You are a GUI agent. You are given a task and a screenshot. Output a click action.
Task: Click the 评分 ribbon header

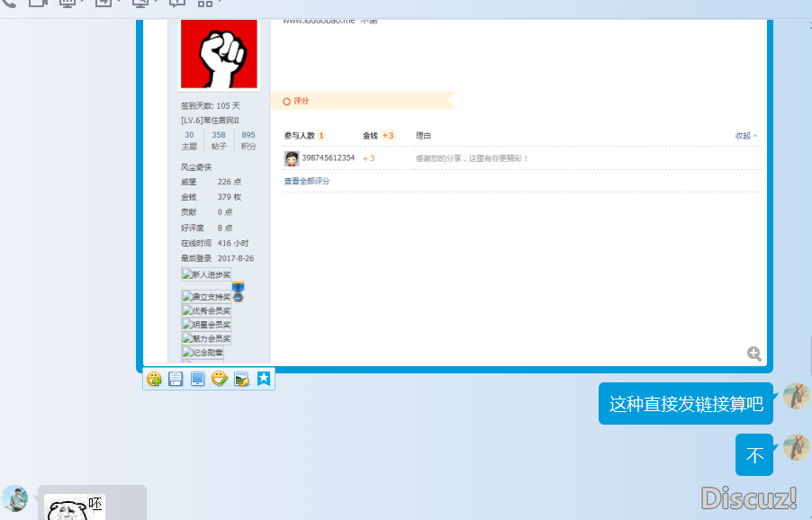point(363,101)
